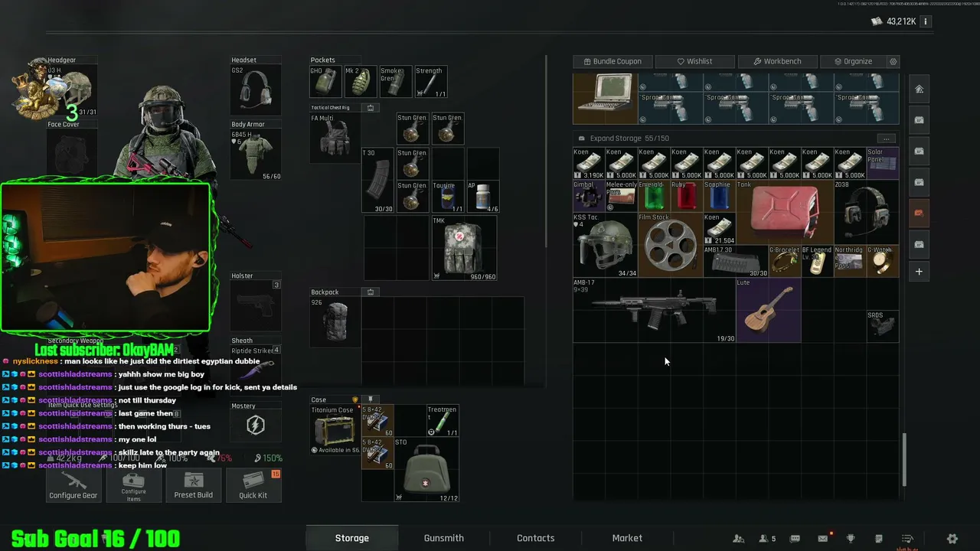Open Configure Items
Screen dimensions: 980x551
click(133, 485)
